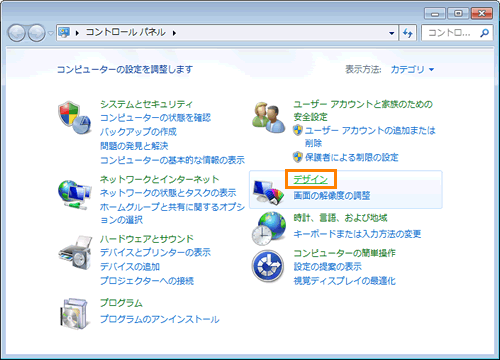The height and width of the screenshot is (360, 500).
Task: Open コンピューターの状態を確認 link
Action: click(155, 118)
